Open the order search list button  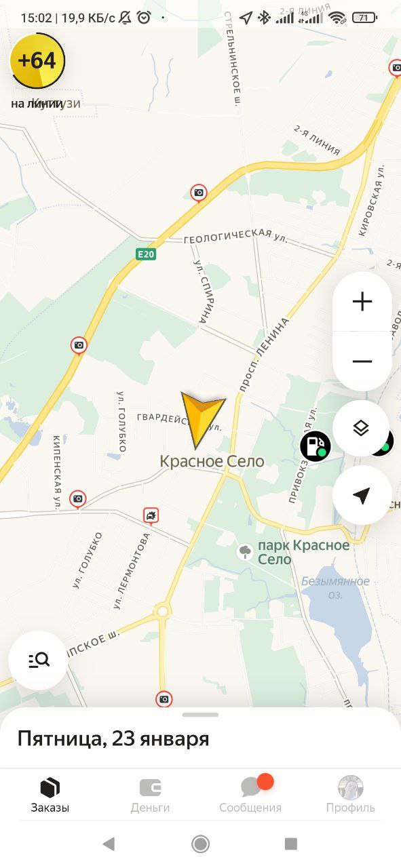38,660
